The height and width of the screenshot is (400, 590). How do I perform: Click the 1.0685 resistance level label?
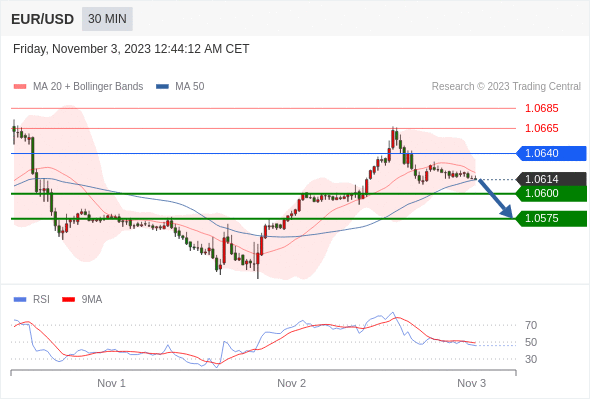pyautogui.click(x=541, y=108)
